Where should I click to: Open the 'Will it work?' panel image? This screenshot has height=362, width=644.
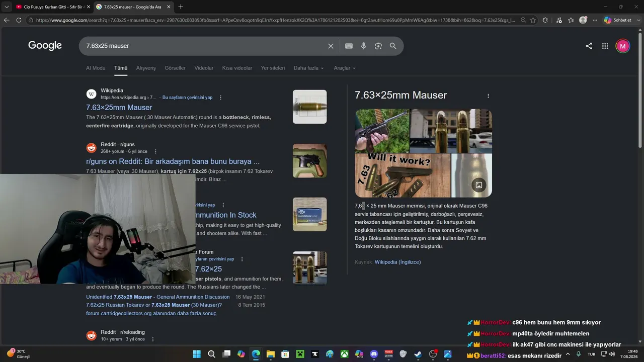point(403,175)
